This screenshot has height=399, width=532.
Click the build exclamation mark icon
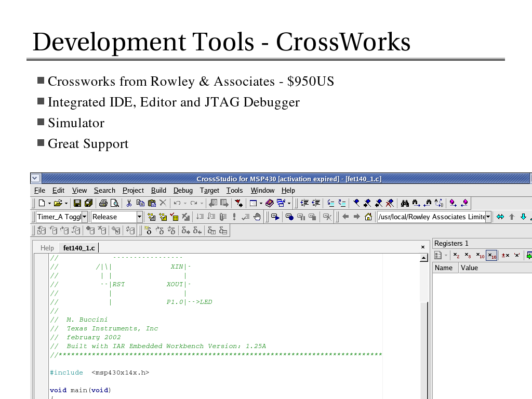tap(234, 217)
